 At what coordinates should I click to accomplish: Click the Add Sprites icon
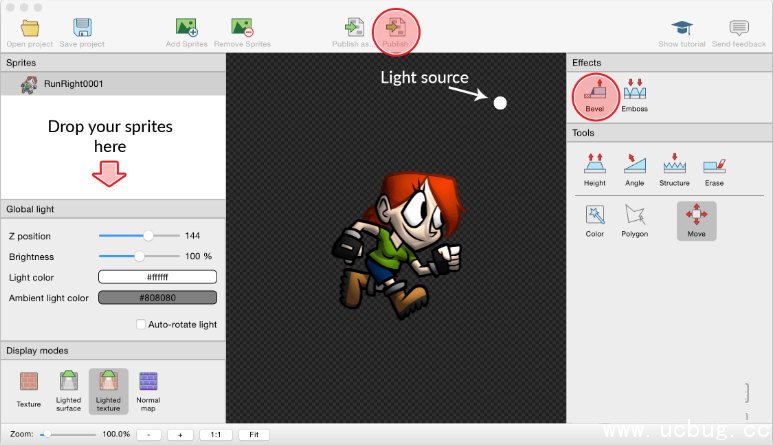click(187, 27)
